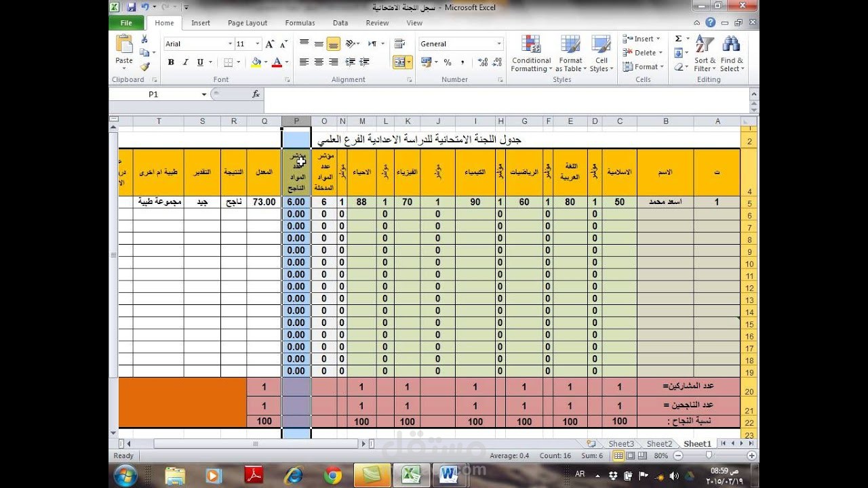The height and width of the screenshot is (488, 868).
Task: Switch to the Insert ribbon tab
Action: [201, 22]
